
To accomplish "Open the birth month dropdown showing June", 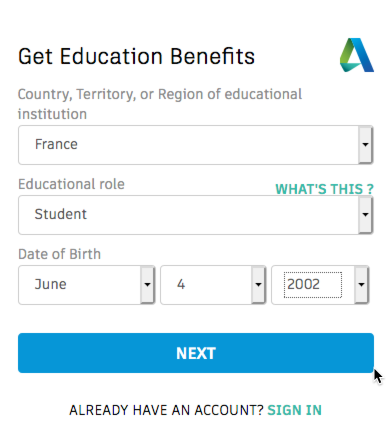I will click(x=87, y=285).
